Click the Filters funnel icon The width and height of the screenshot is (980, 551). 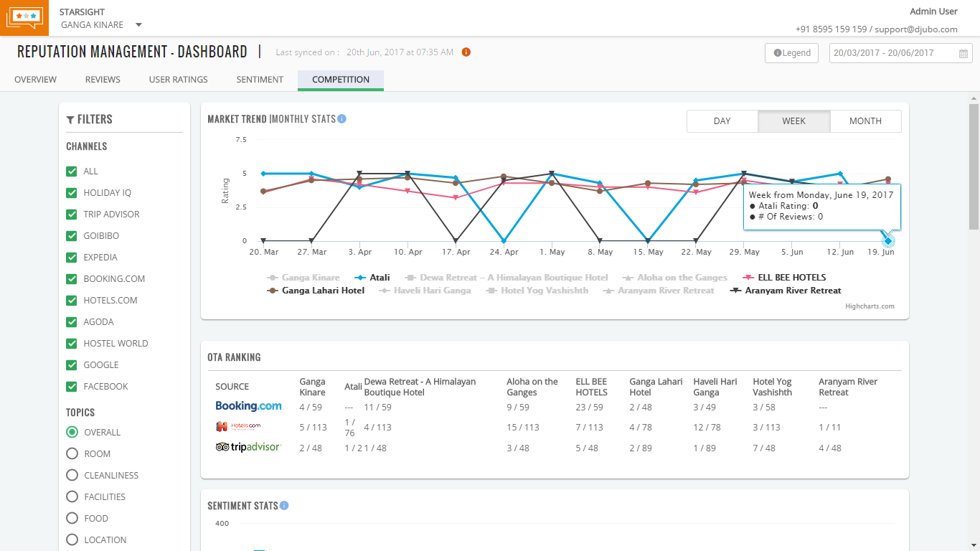coord(70,120)
